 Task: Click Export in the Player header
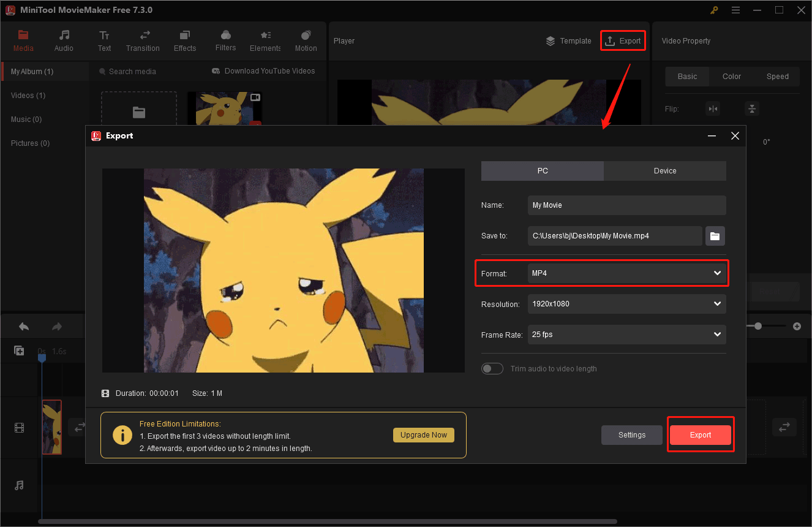tap(623, 41)
